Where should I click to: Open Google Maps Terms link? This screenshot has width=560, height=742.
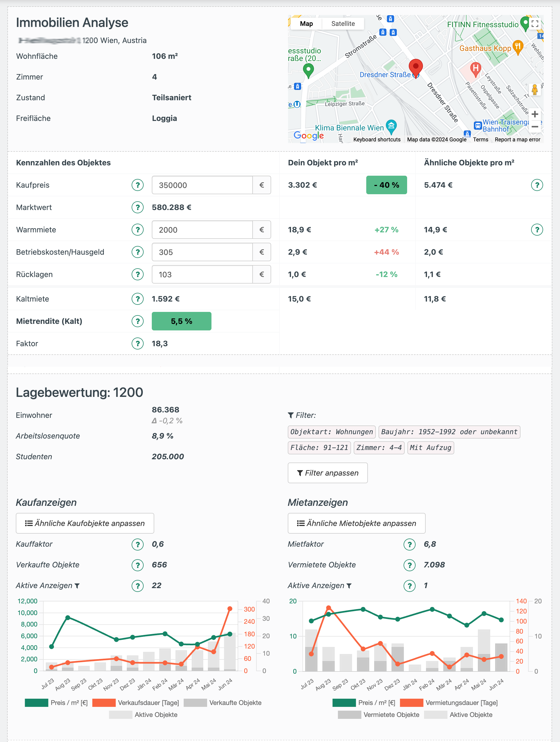(x=480, y=139)
